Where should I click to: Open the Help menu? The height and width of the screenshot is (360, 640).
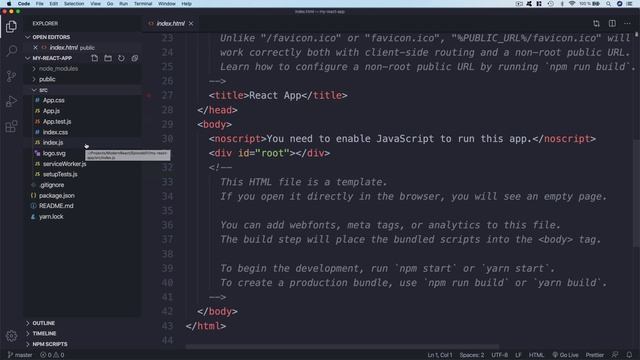click(x=187, y=4)
